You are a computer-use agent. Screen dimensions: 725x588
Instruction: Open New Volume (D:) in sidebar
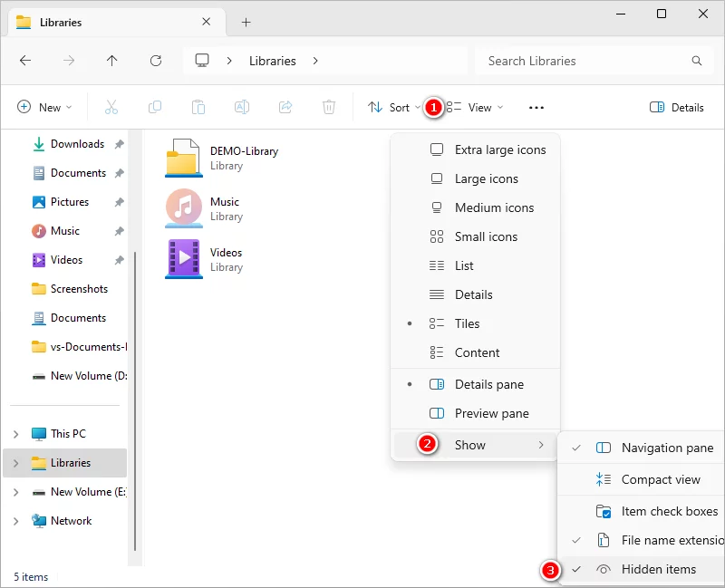[88, 376]
